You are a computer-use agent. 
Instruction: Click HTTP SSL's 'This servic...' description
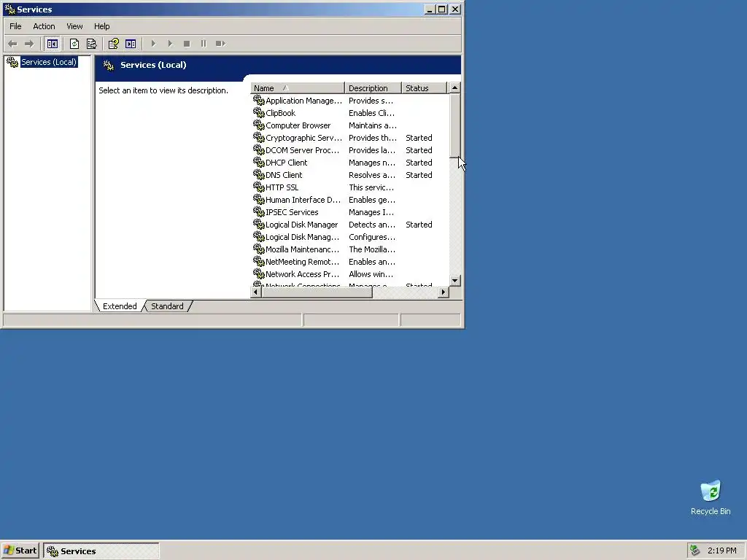(x=371, y=187)
